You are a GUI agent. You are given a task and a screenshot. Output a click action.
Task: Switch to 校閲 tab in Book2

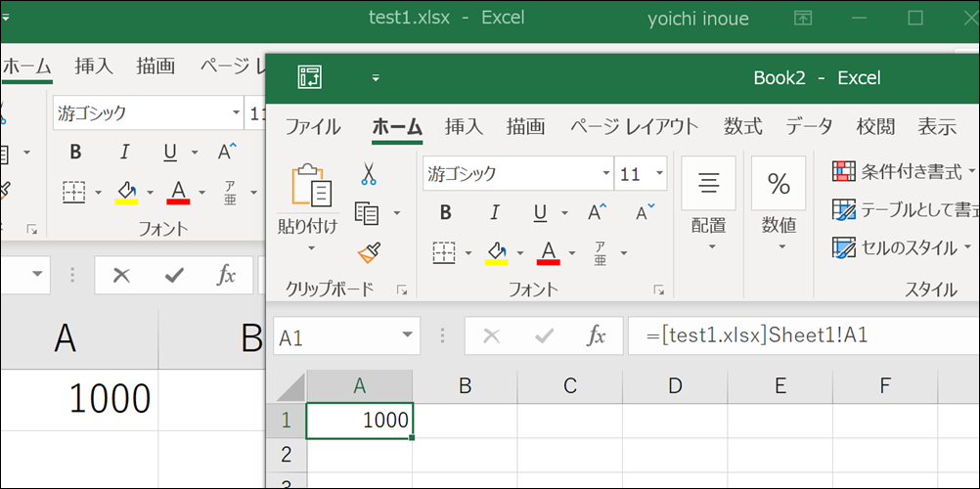point(875,127)
